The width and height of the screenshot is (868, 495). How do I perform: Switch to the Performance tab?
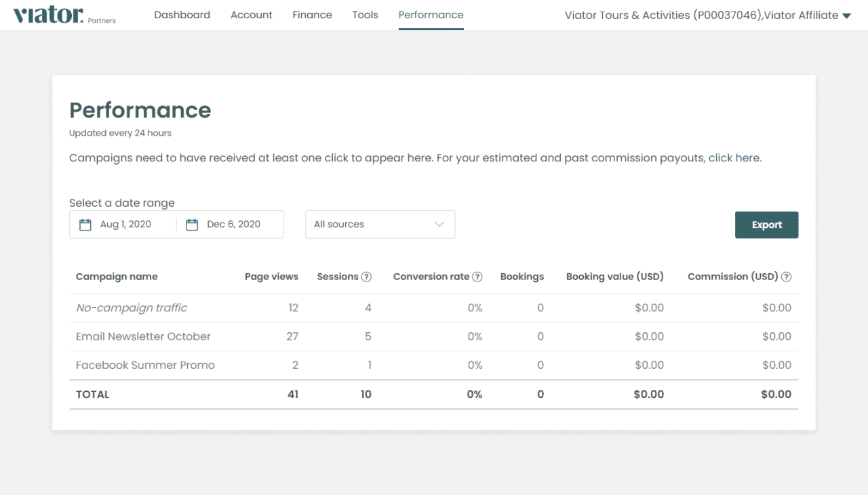[431, 15]
